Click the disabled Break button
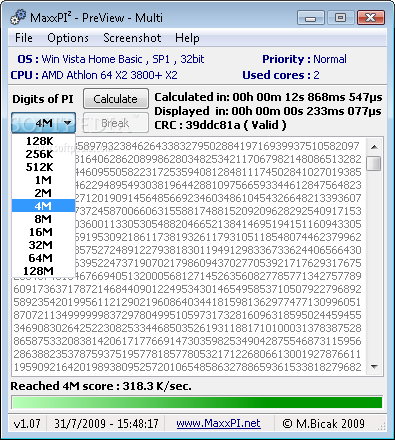Viewport: 395px width, 440px height. pos(116,123)
